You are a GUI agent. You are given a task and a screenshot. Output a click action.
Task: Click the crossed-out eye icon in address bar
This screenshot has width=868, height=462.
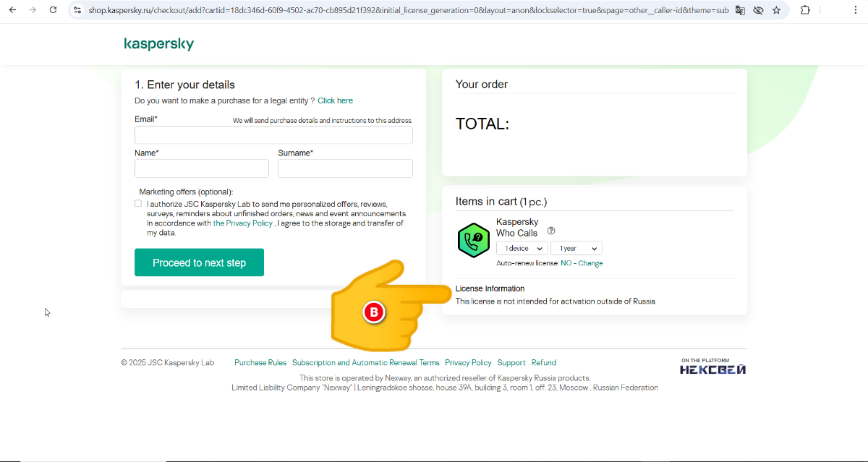[758, 10]
